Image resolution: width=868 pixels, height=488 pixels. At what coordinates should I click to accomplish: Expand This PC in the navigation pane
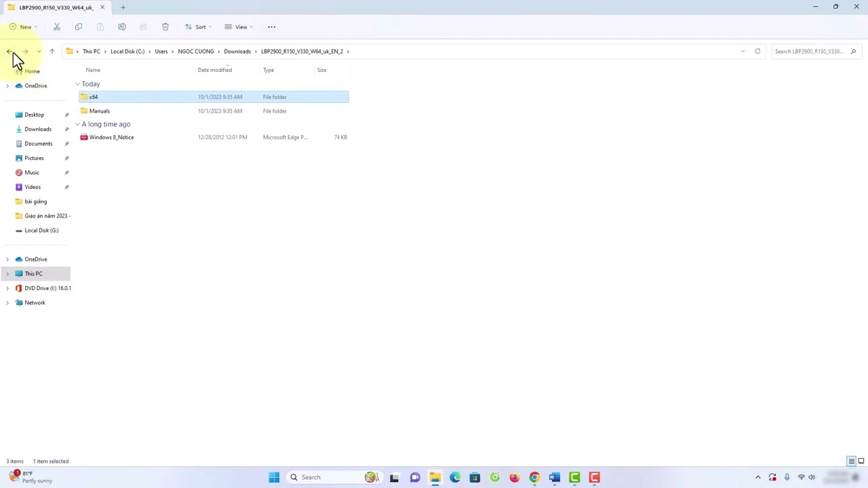click(x=7, y=274)
